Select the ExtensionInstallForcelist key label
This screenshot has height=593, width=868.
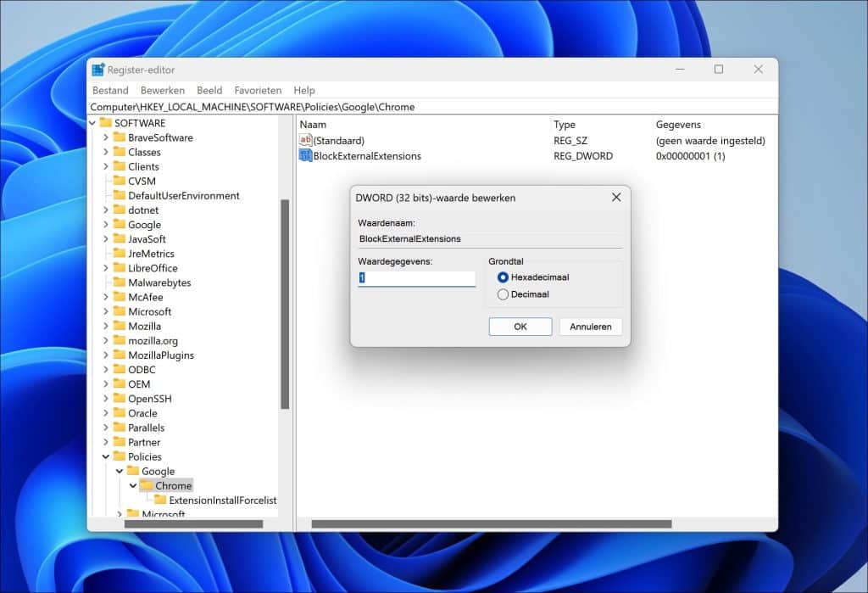(x=223, y=500)
